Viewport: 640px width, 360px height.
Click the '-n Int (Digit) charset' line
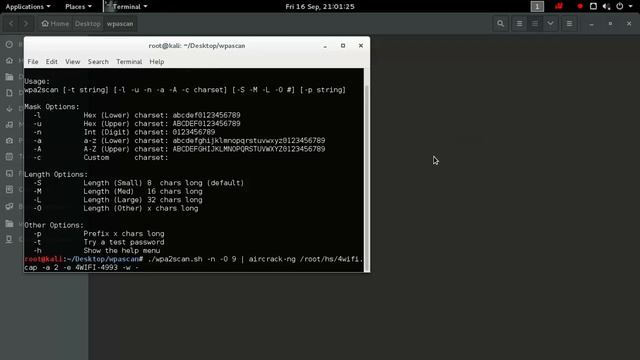coord(124,132)
